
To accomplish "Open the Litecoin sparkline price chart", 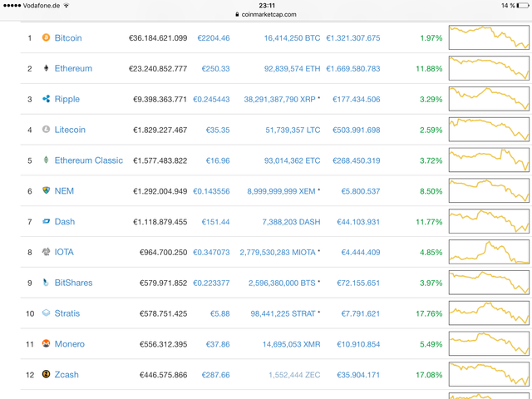I will click(x=489, y=130).
